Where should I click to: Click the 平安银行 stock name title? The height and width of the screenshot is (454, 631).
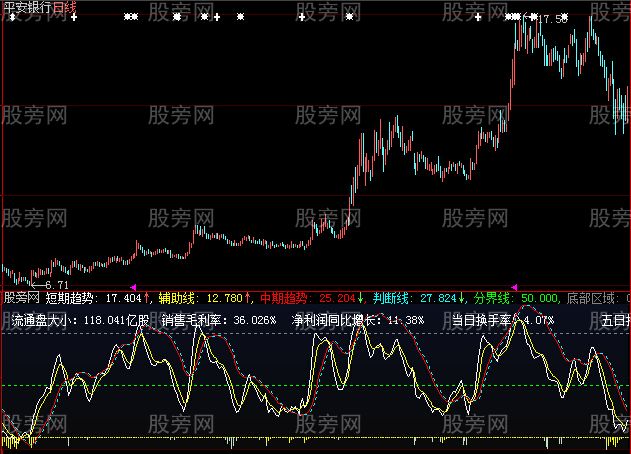(x=27, y=7)
